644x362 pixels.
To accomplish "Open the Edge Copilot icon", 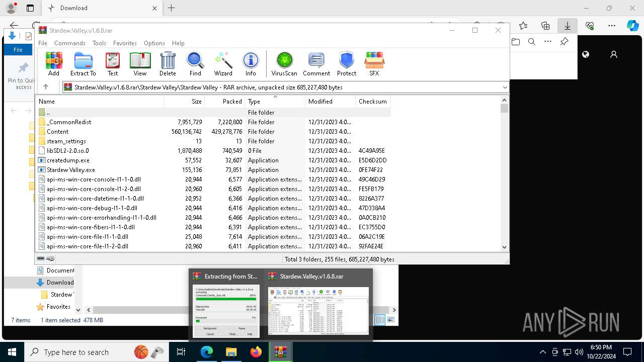I will click(x=633, y=26).
